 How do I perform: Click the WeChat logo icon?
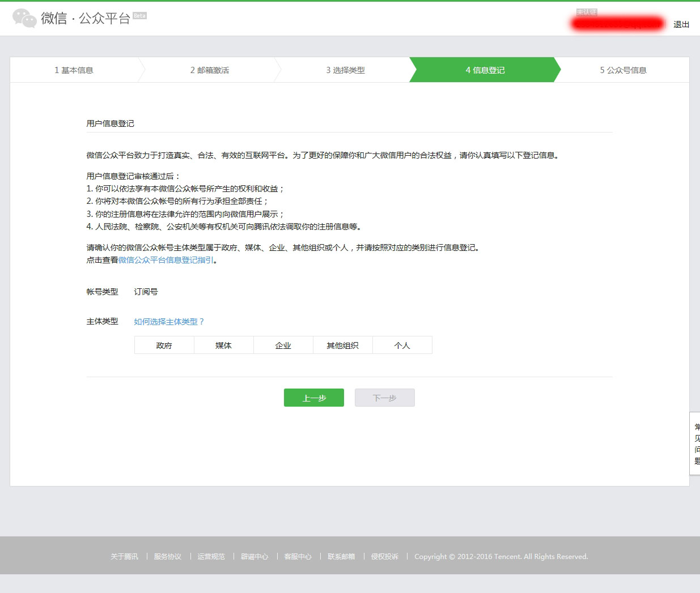(x=24, y=18)
